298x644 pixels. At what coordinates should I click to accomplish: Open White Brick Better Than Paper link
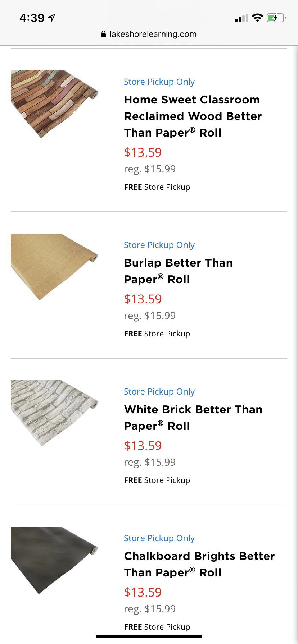[193, 418]
